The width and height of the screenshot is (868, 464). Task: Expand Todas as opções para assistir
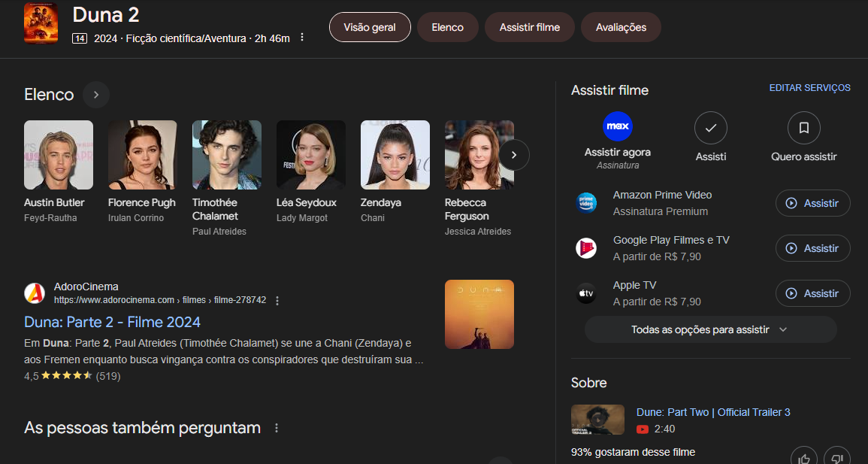[x=711, y=330]
